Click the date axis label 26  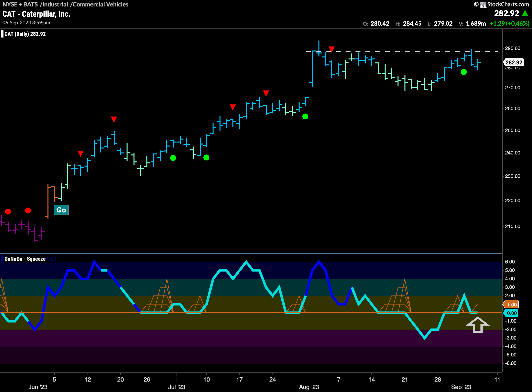pyautogui.click(x=147, y=380)
